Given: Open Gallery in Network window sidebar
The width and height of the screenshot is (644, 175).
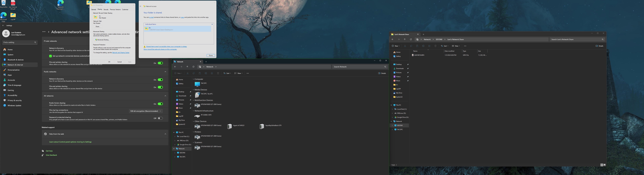Looking at the screenshot, I should pyautogui.click(x=181, y=84).
